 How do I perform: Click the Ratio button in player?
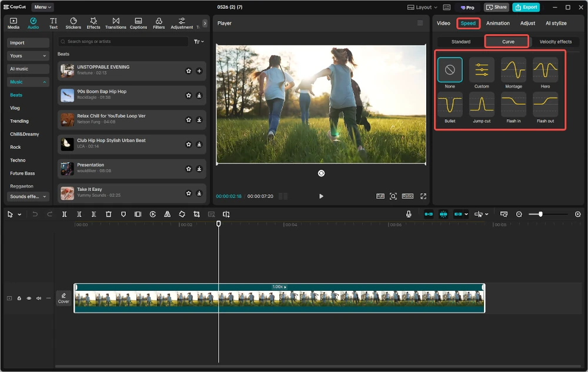coord(407,196)
